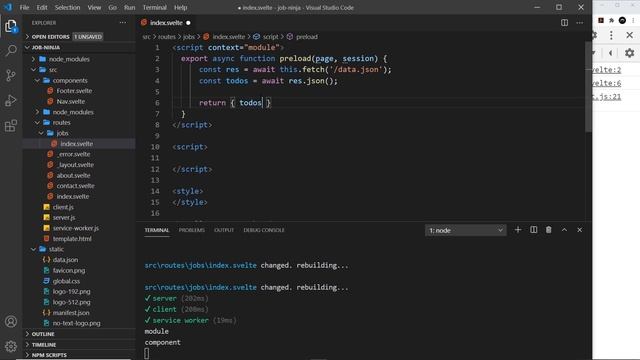Open the '1: node' terminal dropdown
The image size is (640, 360).
[465, 231]
